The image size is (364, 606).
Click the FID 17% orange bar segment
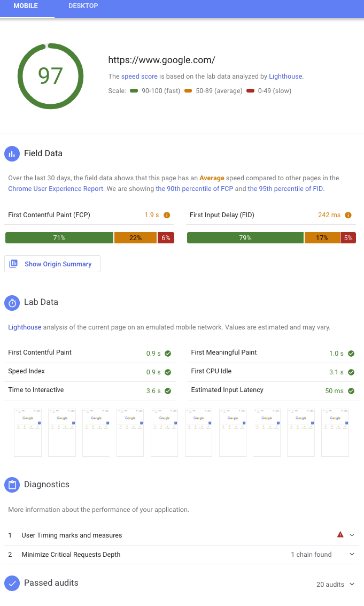[322, 237]
